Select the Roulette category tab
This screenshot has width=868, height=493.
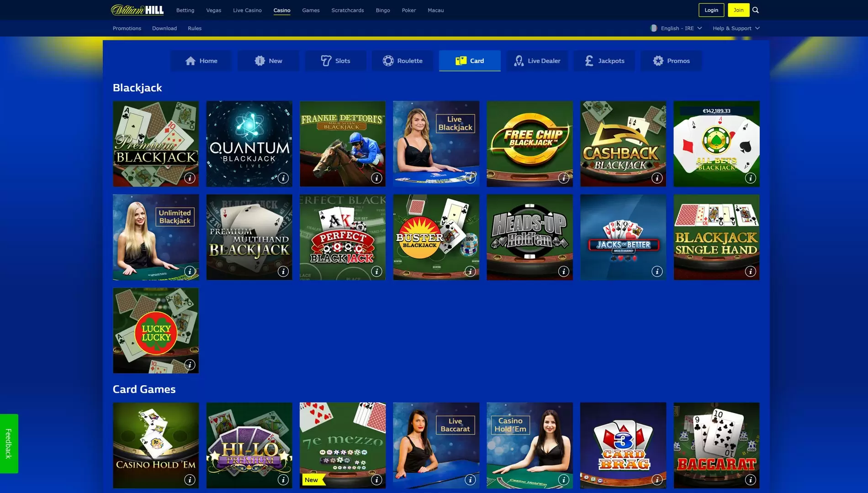pyautogui.click(x=402, y=61)
